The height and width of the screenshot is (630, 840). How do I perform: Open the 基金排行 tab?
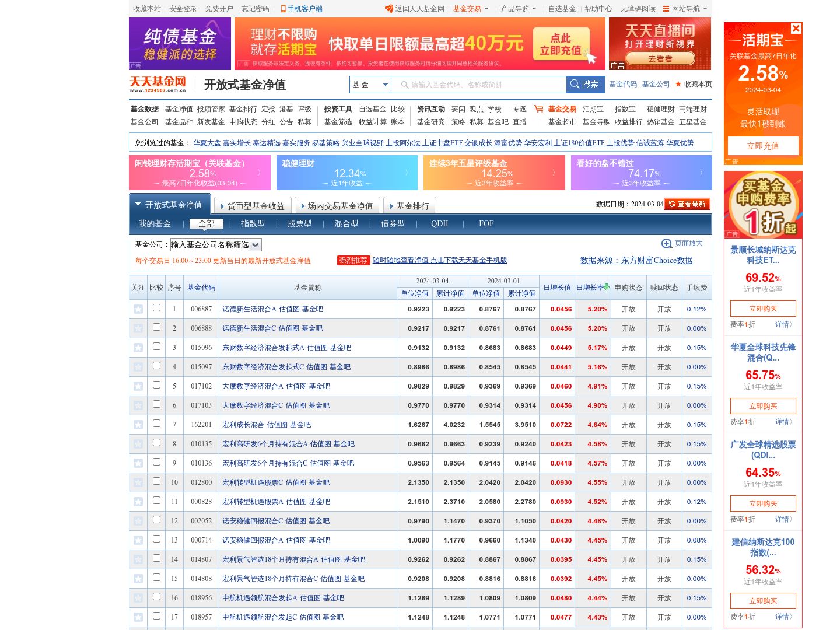point(410,206)
